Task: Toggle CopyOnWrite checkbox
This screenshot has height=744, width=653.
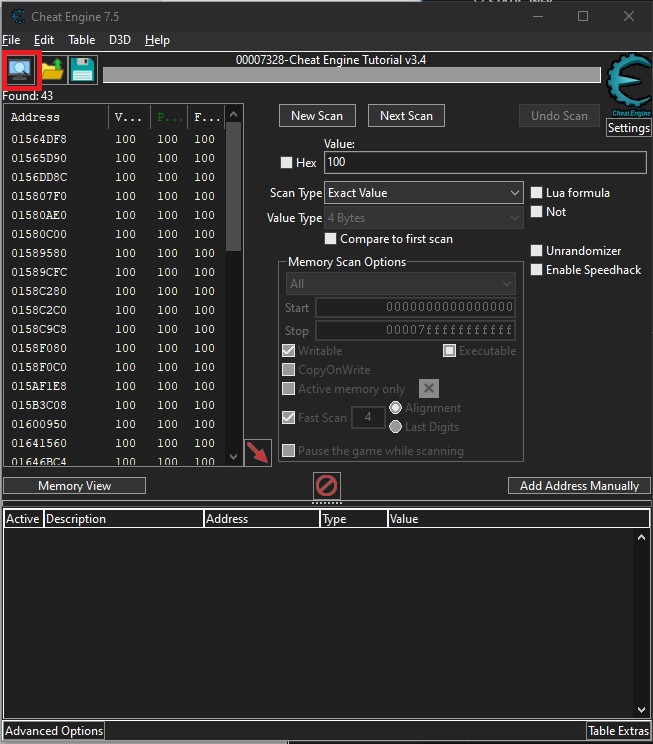Action: click(x=288, y=370)
